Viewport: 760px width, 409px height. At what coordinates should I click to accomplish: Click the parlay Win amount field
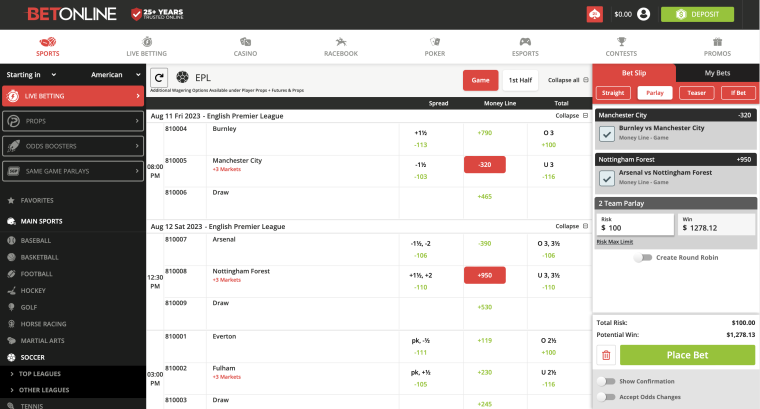coord(716,224)
